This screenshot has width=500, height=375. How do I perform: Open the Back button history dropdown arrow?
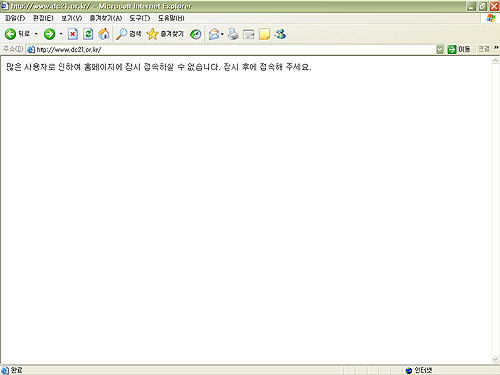pos(36,34)
